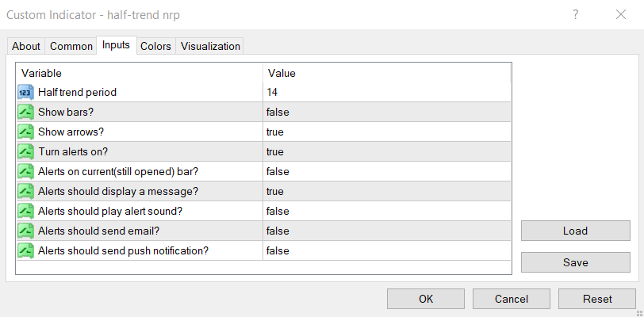Image resolution: width=644 pixels, height=317 pixels.
Task: Click icon for Alerts should play alert sound
Action: tap(25, 212)
